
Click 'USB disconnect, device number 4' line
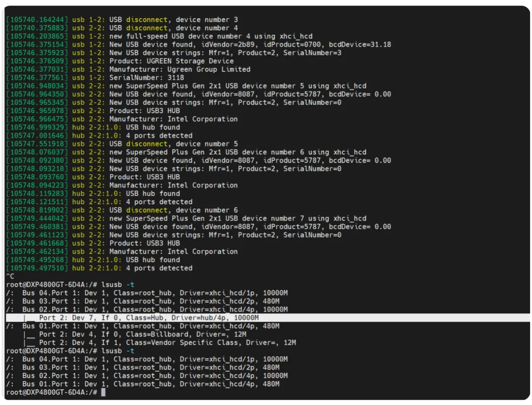[x=122, y=28]
